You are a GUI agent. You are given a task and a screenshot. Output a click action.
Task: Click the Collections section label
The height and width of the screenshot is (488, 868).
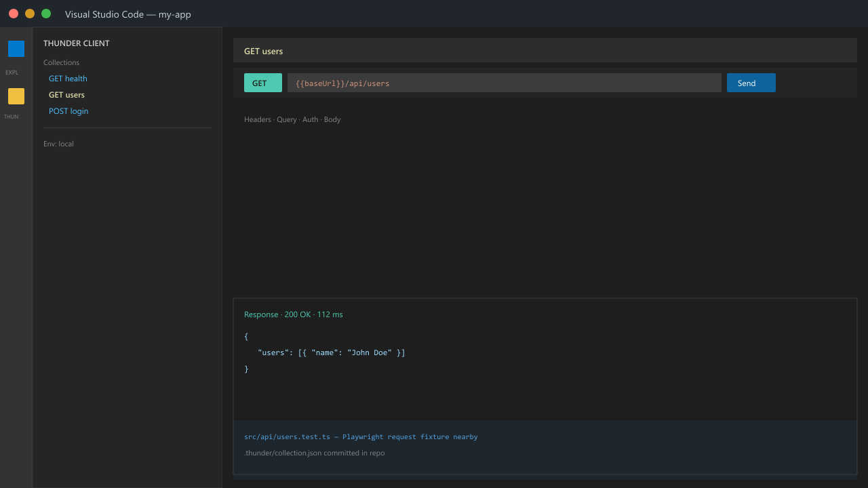[61, 62]
